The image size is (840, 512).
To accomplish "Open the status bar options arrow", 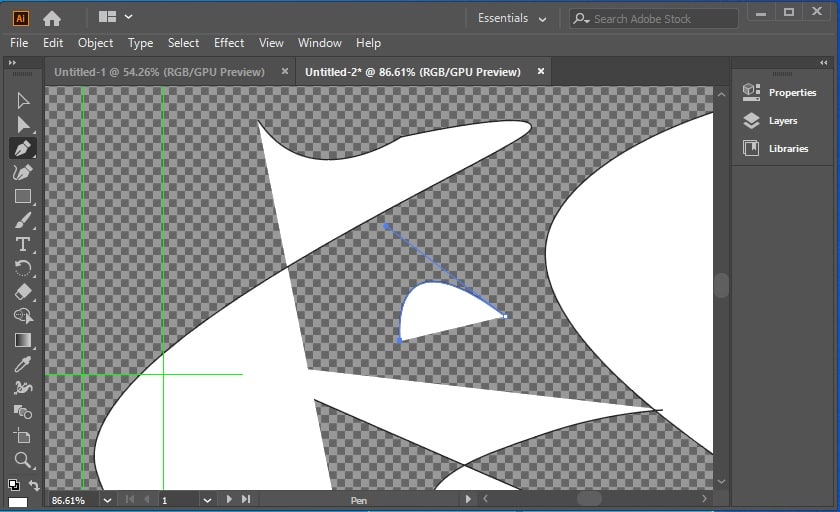I will coord(468,499).
